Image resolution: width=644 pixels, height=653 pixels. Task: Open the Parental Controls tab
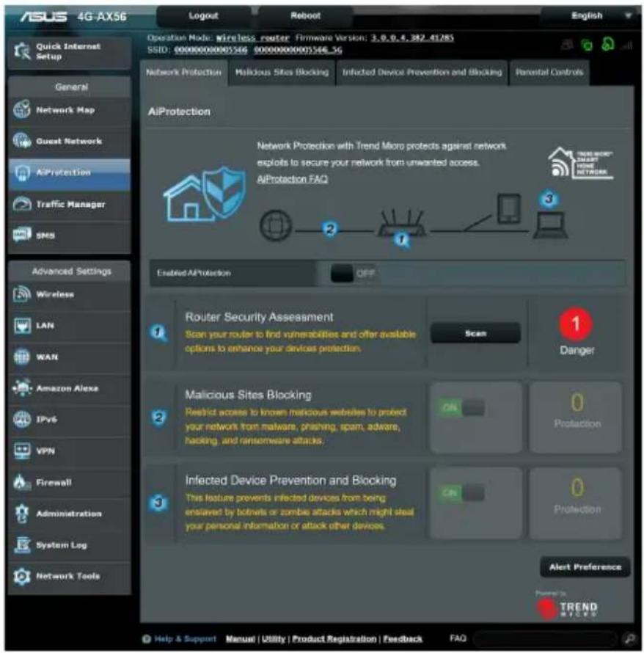tap(549, 73)
